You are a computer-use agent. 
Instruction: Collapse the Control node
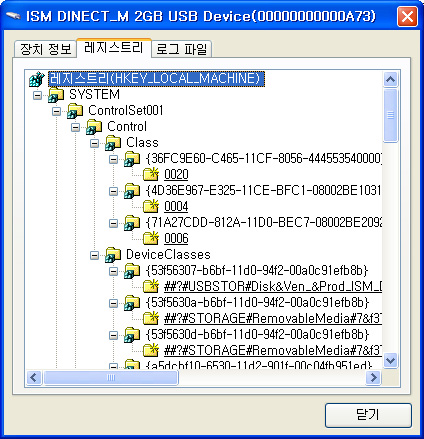(x=75, y=127)
